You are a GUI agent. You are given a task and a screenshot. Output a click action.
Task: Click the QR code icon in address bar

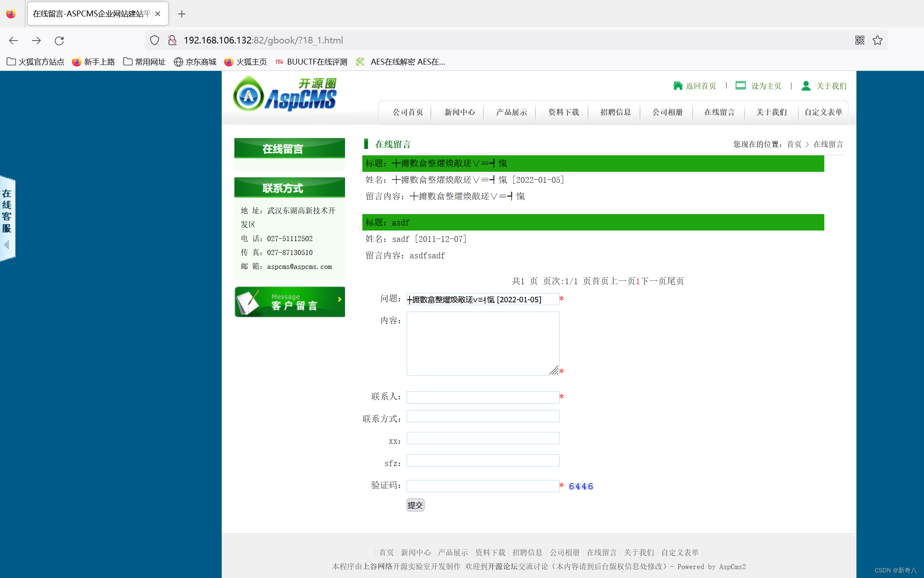click(x=860, y=40)
